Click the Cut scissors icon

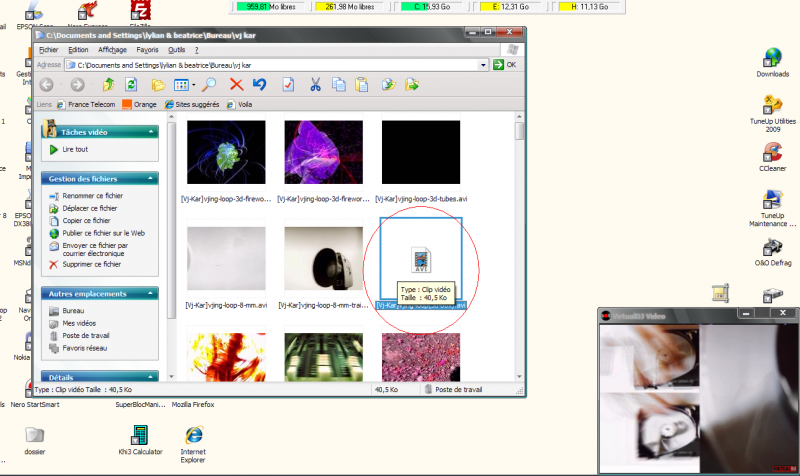[x=315, y=85]
